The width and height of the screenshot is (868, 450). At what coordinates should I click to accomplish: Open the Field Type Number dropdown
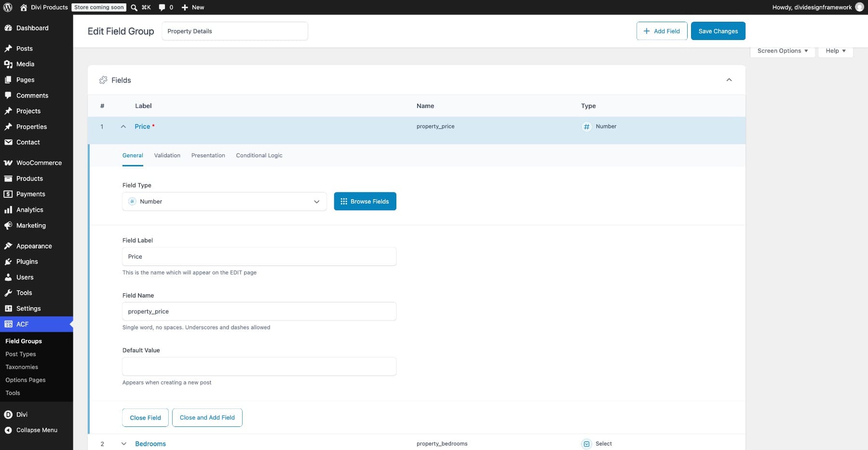click(224, 202)
